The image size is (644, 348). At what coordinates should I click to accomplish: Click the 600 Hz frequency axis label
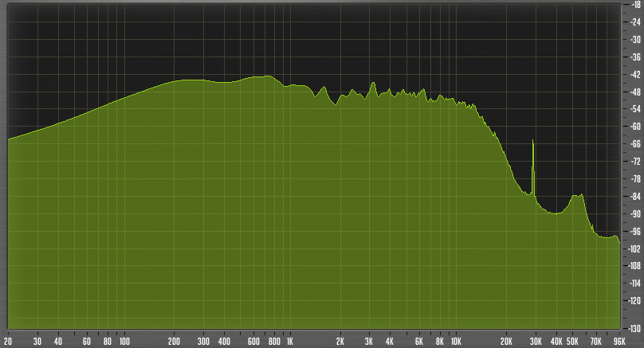point(253,342)
